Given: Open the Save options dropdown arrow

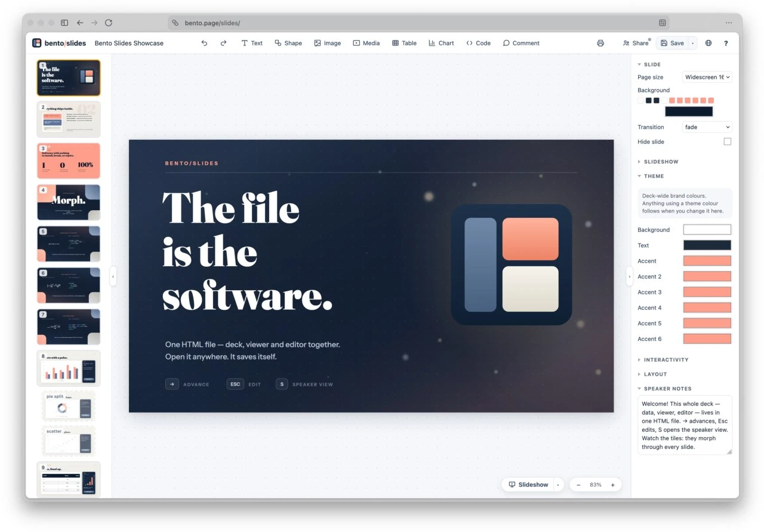Looking at the screenshot, I should click(693, 43).
